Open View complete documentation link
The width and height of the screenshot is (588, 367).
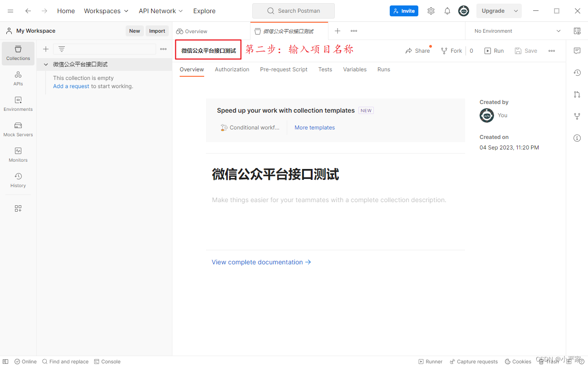(x=261, y=262)
